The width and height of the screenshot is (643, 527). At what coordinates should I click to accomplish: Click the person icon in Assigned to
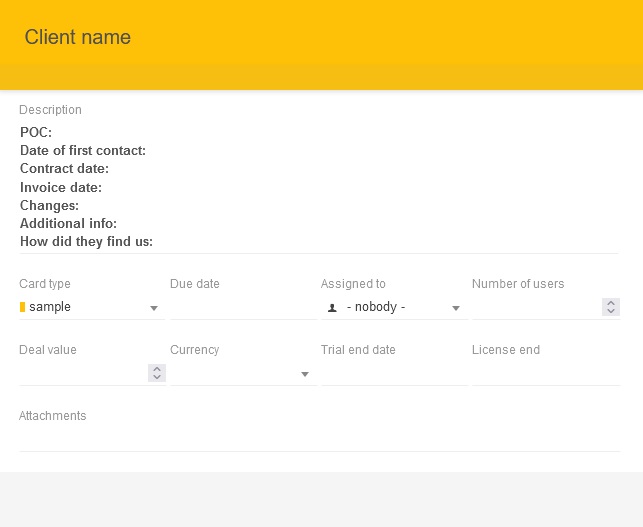point(332,308)
